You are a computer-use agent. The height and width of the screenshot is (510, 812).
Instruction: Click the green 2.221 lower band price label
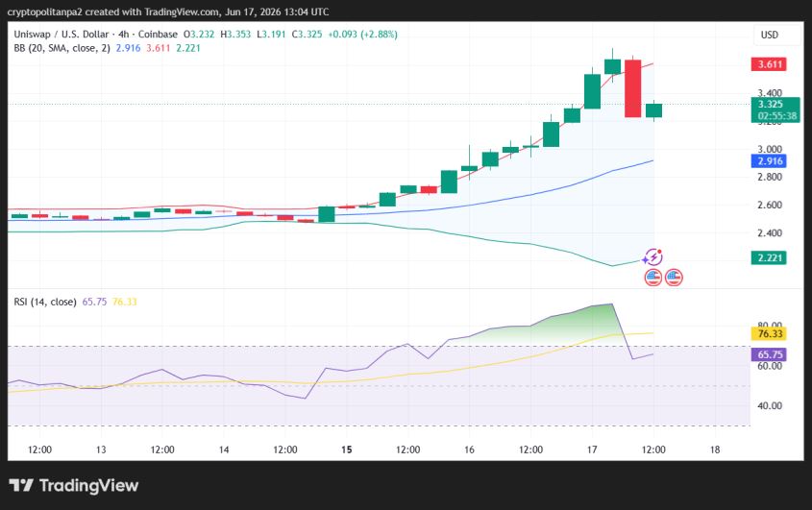pos(769,257)
